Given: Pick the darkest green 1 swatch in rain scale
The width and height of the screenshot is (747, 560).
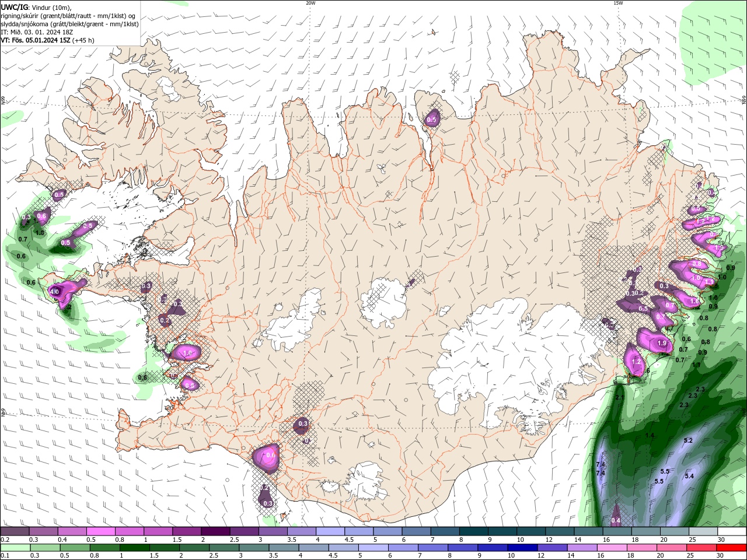Looking at the screenshot, I should 134,547.
